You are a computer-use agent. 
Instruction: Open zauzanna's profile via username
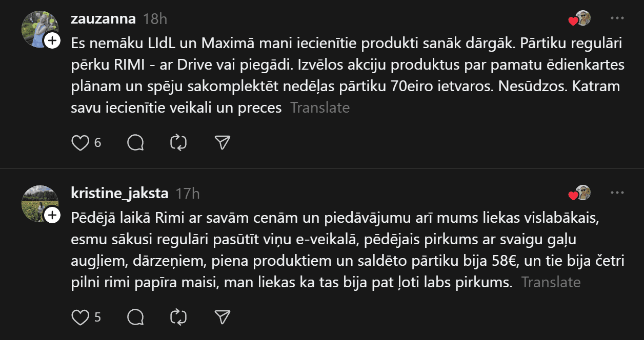point(103,19)
